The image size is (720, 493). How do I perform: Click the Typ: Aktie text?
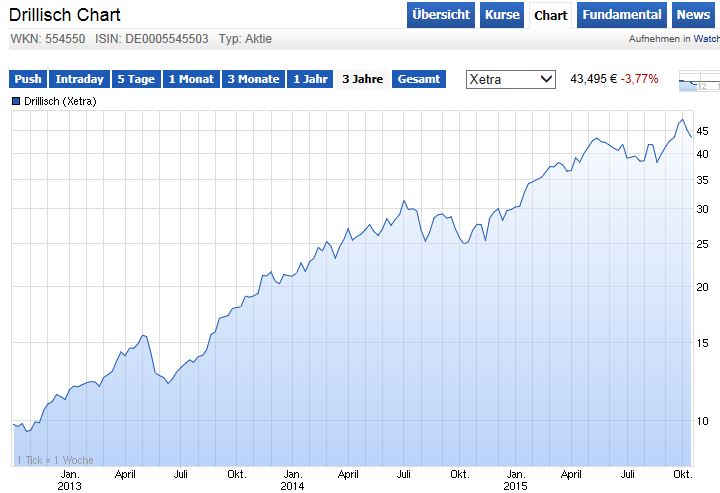pos(245,39)
